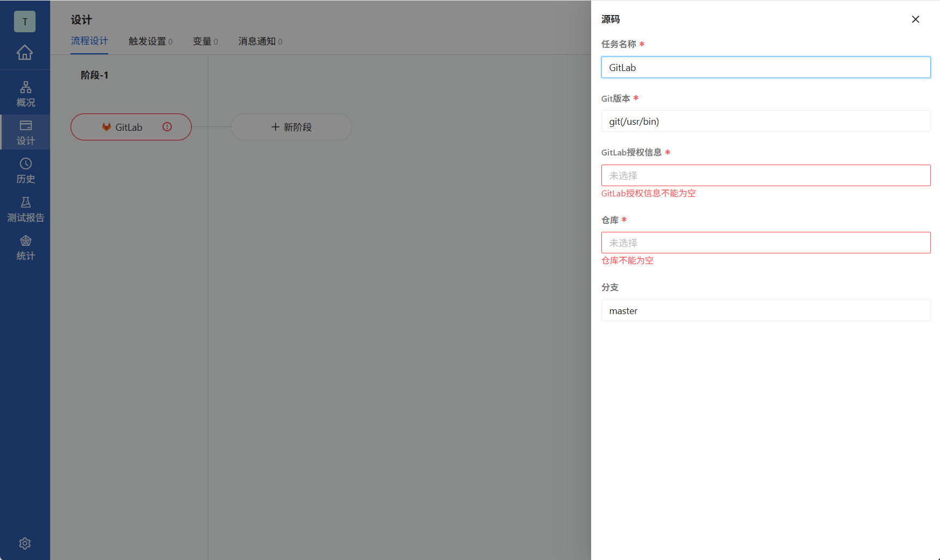Image resolution: width=940 pixels, height=560 pixels.
Task: Click the 任务名称 input containing GitLab
Action: tap(766, 67)
